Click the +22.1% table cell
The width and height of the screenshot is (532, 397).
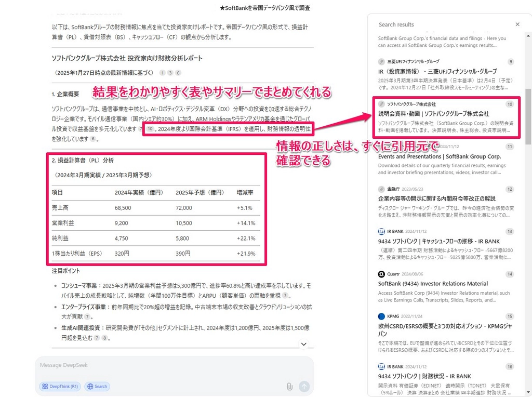(x=246, y=238)
